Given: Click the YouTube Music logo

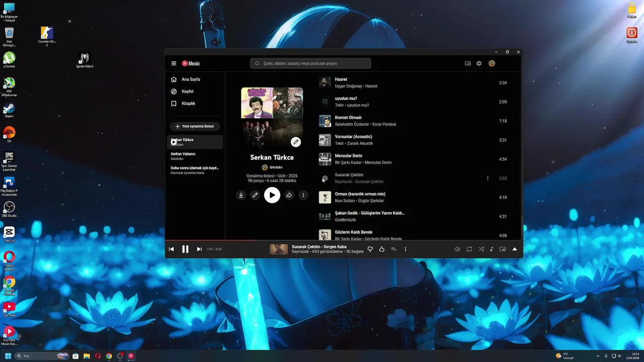Looking at the screenshot, I should coord(191,63).
